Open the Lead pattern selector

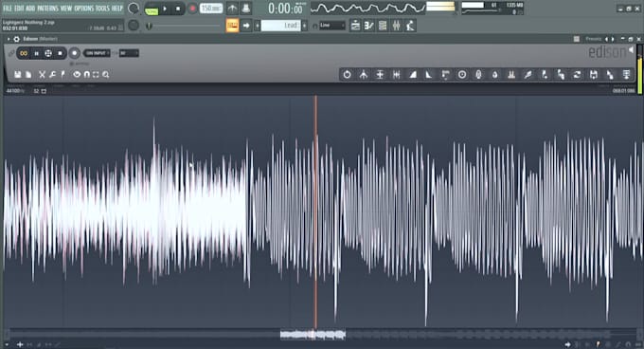click(281, 26)
